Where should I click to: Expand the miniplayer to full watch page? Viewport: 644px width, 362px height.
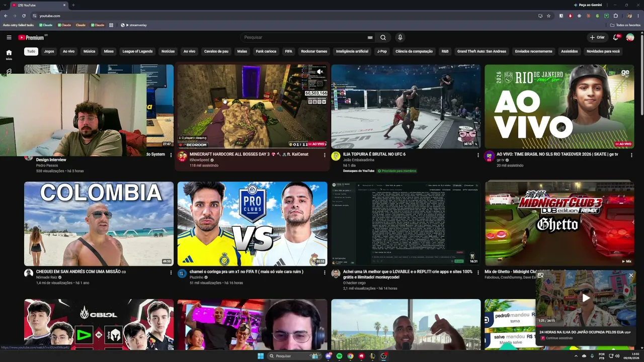[540, 276]
